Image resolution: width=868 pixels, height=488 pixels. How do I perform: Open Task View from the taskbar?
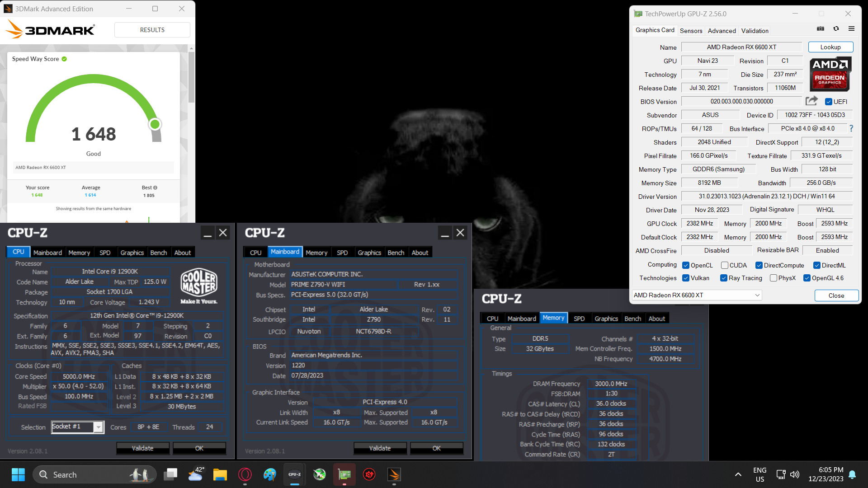[171, 474]
